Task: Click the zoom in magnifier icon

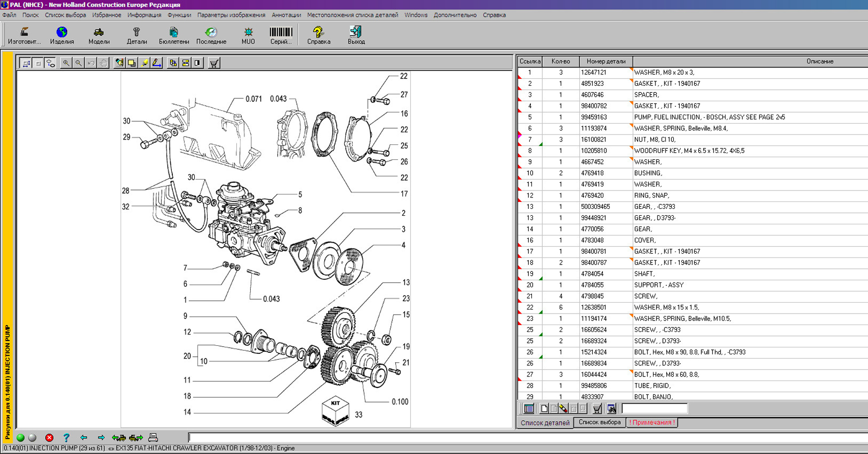Action: coord(66,63)
